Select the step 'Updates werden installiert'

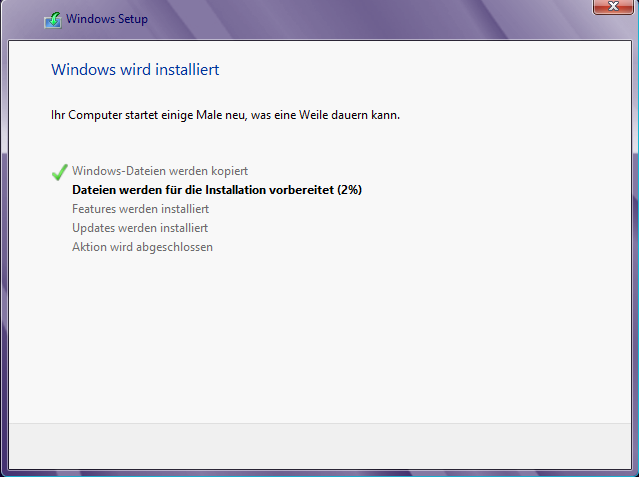click(x=140, y=228)
